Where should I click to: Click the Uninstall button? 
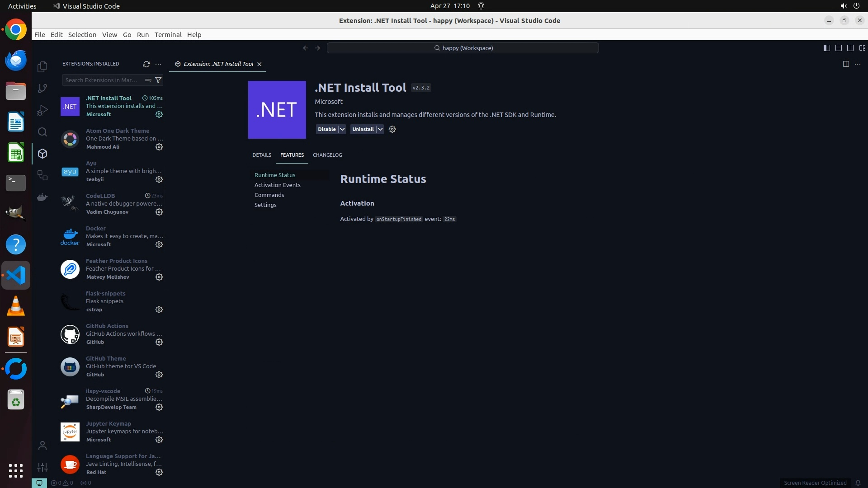point(363,129)
